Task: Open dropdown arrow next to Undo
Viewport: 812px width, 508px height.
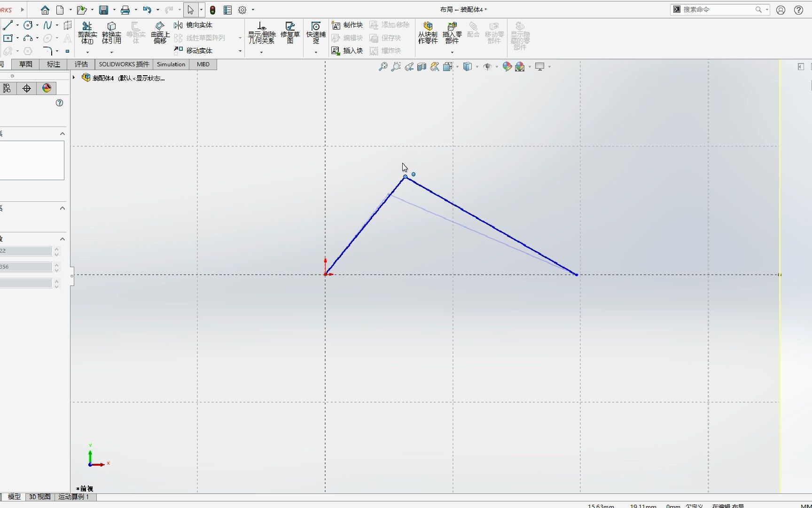Action: [x=157, y=10]
